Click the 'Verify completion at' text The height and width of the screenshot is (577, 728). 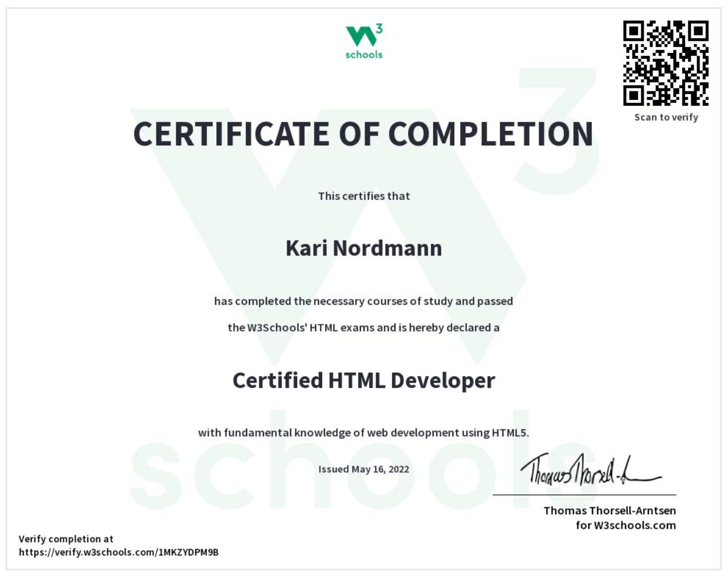tap(66, 539)
